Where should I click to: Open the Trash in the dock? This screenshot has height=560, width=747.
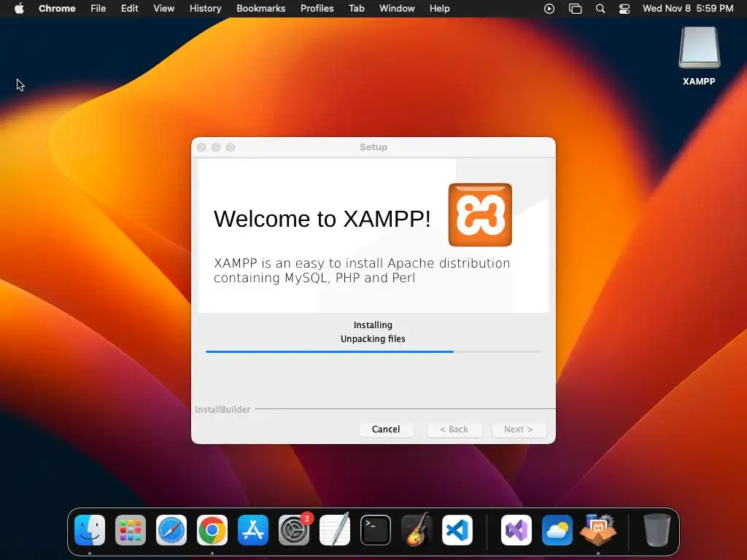click(657, 530)
